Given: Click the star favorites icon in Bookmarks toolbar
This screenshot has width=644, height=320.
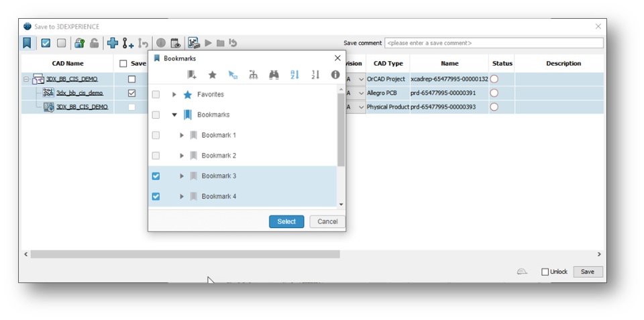Looking at the screenshot, I should click(213, 74).
